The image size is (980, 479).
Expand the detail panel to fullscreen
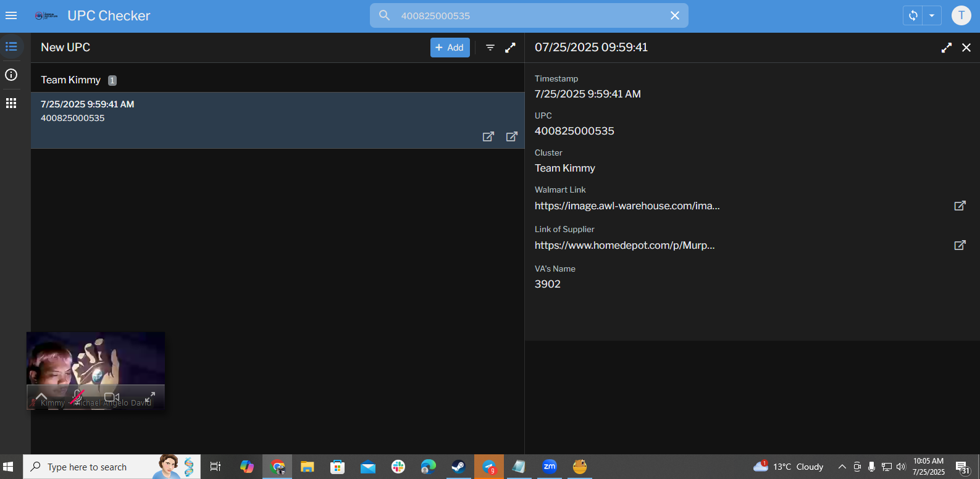(x=946, y=48)
